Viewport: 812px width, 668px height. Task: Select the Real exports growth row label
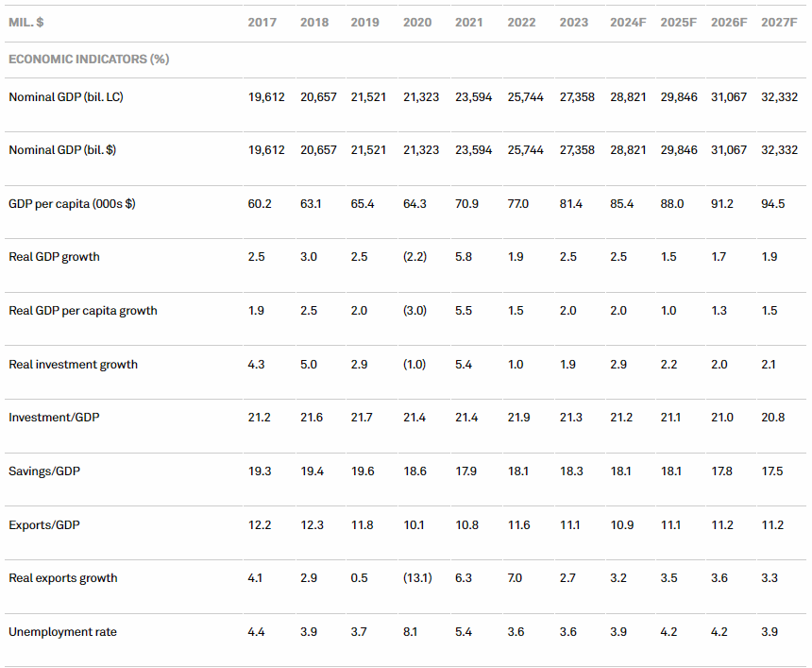(63, 578)
